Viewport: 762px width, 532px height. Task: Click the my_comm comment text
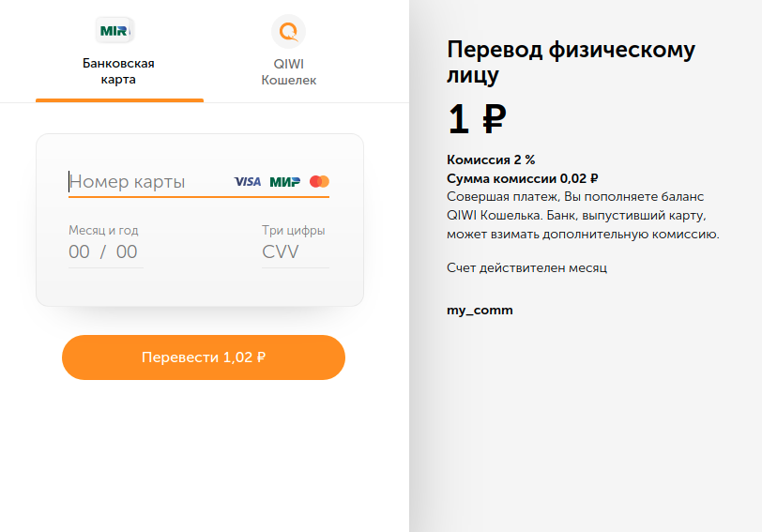click(x=480, y=311)
